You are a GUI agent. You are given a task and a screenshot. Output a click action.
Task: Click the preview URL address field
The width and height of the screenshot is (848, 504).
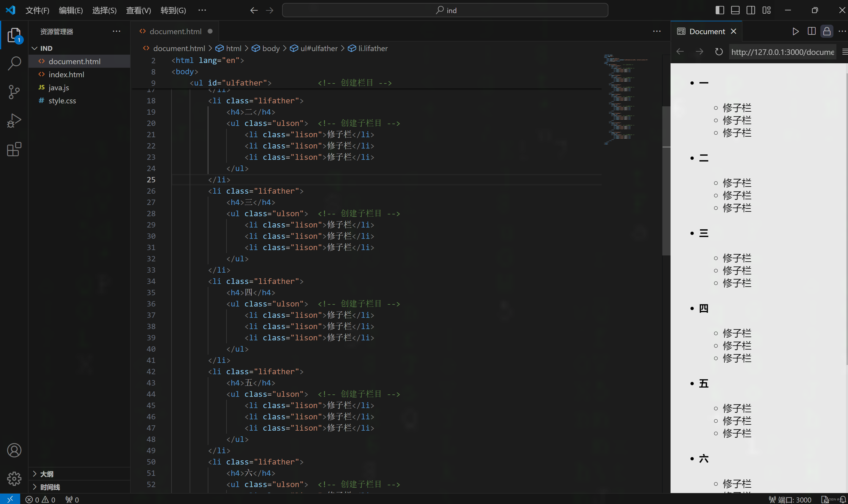[x=782, y=52]
